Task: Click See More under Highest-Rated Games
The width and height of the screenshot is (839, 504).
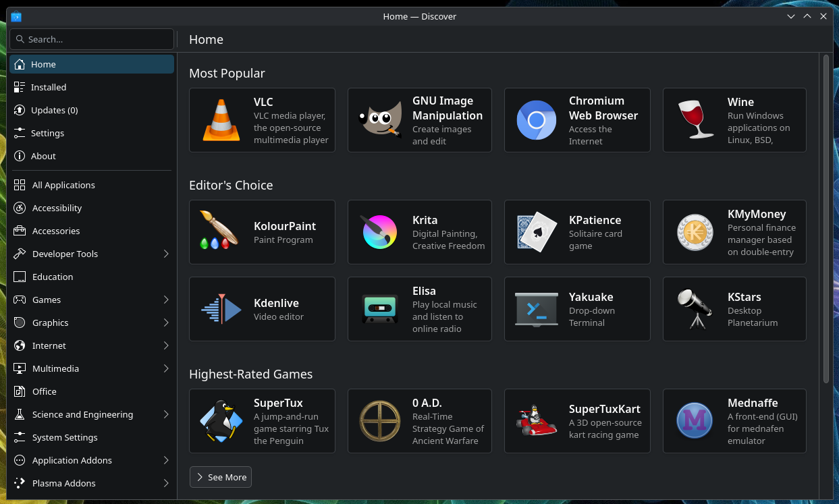Action: click(x=221, y=477)
